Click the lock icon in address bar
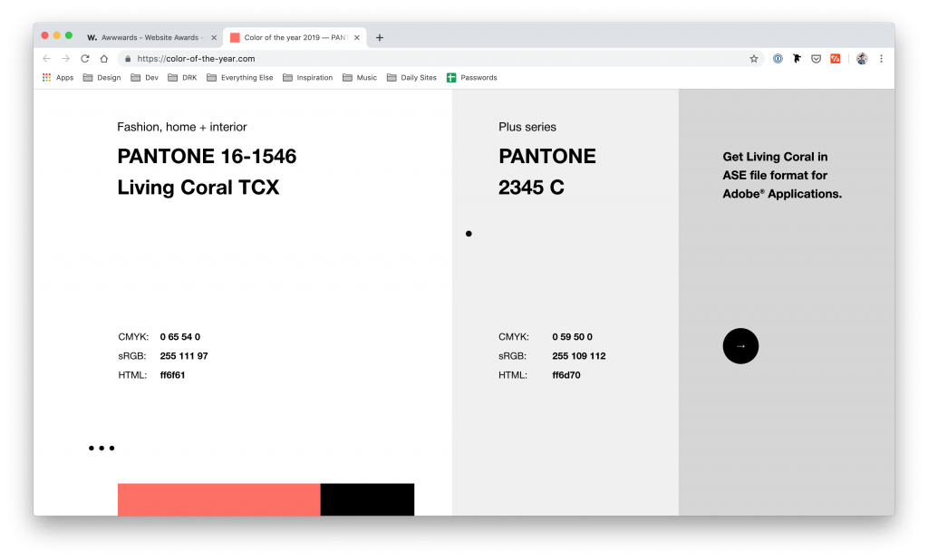The image size is (928, 560). (127, 59)
